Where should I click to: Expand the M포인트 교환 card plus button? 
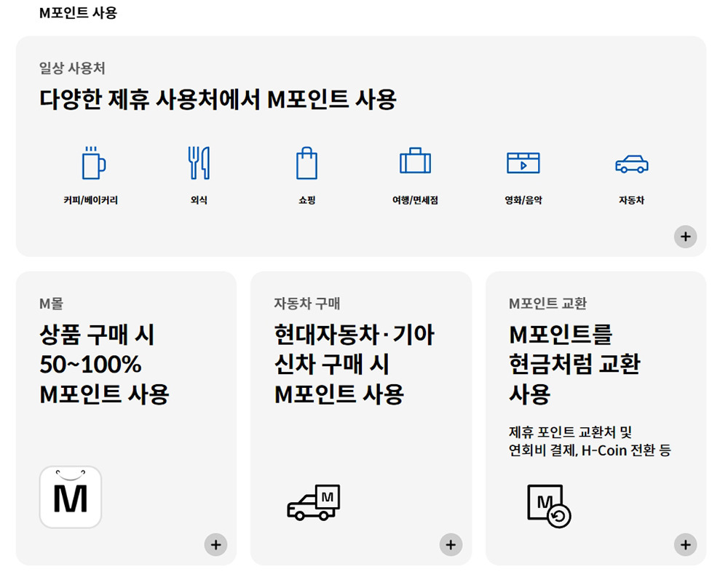(x=685, y=544)
